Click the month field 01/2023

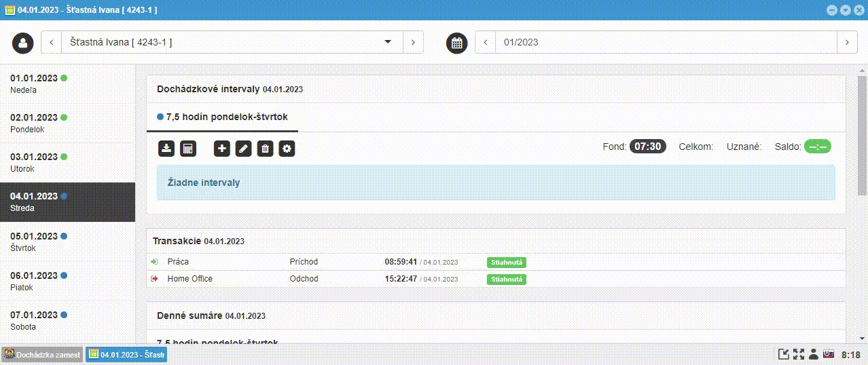coord(666,42)
